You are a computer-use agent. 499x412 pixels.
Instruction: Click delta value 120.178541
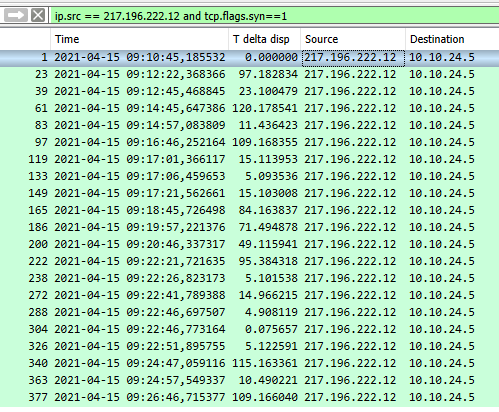click(265, 108)
